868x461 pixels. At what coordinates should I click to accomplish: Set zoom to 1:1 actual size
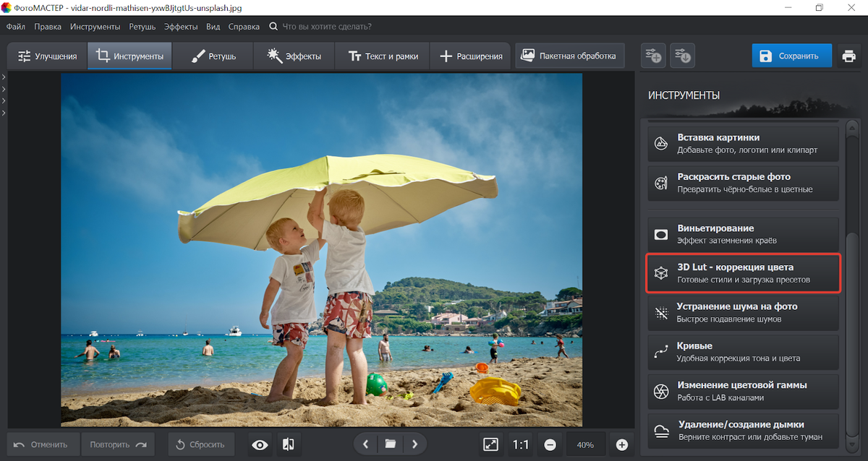coord(521,444)
